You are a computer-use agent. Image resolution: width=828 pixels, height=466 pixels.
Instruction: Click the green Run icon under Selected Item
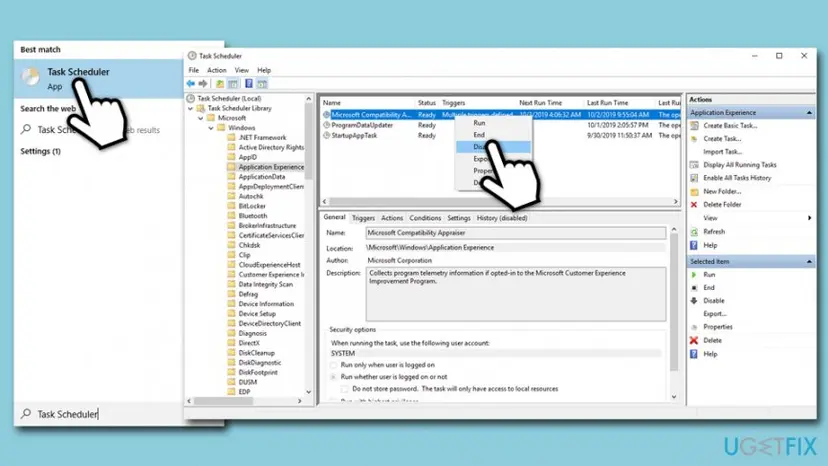pos(694,275)
